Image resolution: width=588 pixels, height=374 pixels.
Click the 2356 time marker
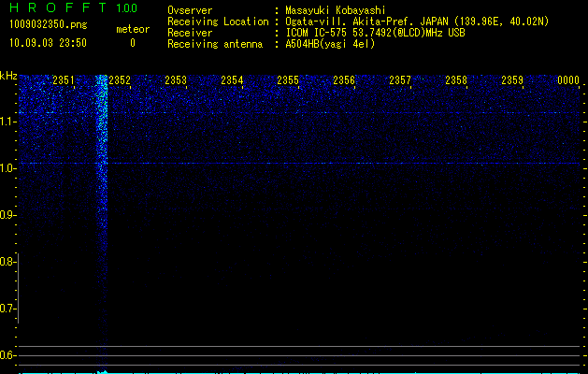(344, 80)
